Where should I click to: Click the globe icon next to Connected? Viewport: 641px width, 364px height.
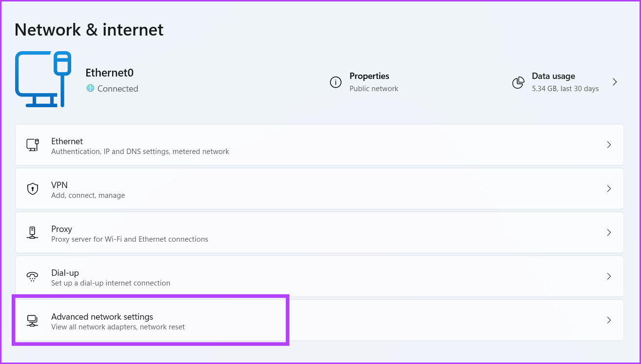point(91,88)
